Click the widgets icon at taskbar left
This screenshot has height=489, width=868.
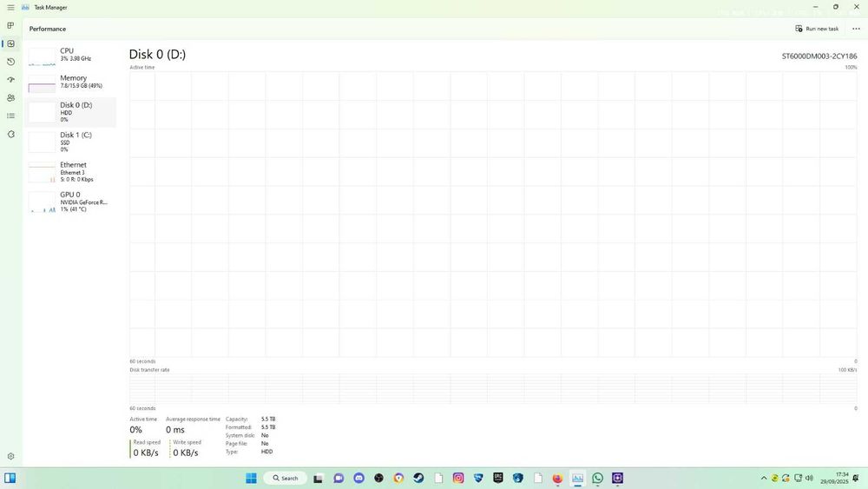click(x=10, y=478)
